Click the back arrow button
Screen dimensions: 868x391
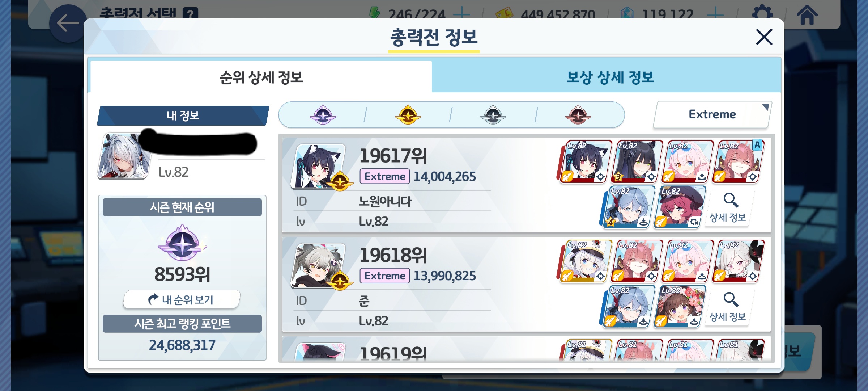click(x=68, y=24)
